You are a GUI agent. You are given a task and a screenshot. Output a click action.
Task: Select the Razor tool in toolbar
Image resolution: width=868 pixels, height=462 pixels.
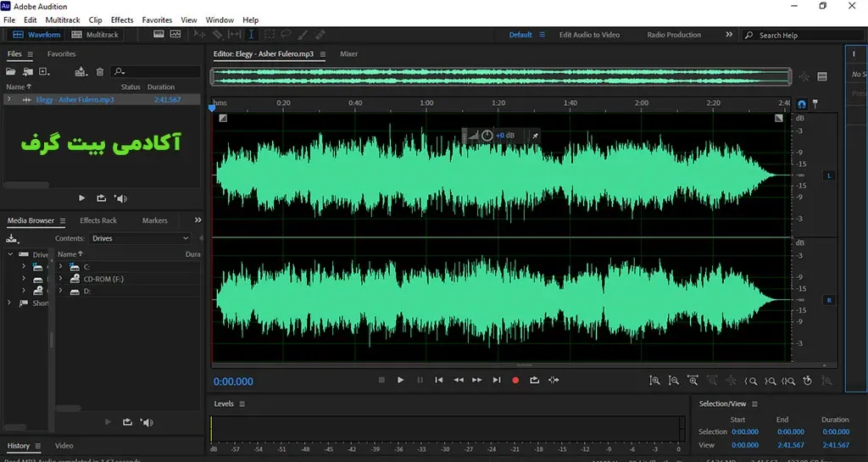coord(218,34)
